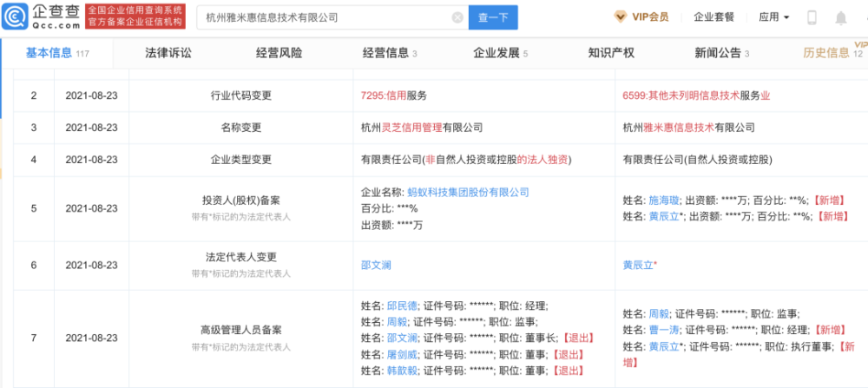868x388 pixels.
Task: Open the 企业套餐 link
Action: click(714, 17)
